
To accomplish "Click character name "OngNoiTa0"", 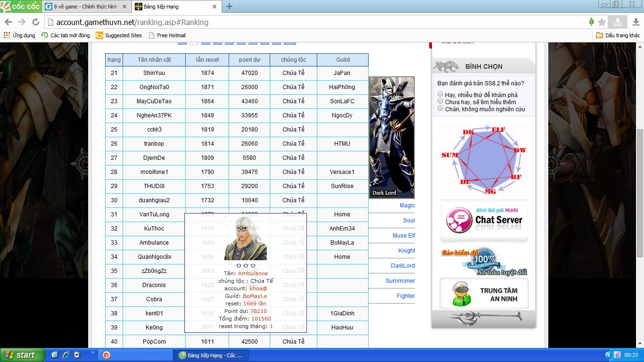I will pyautogui.click(x=154, y=87).
